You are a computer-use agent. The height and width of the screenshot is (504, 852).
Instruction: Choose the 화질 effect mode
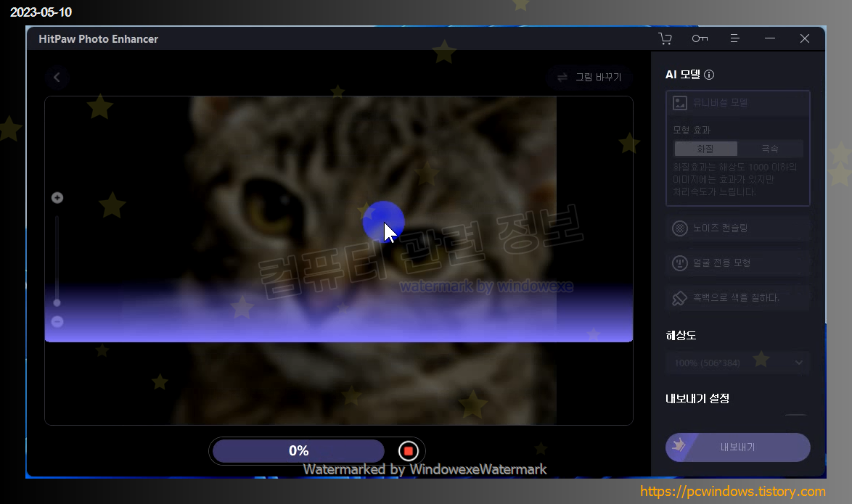706,148
